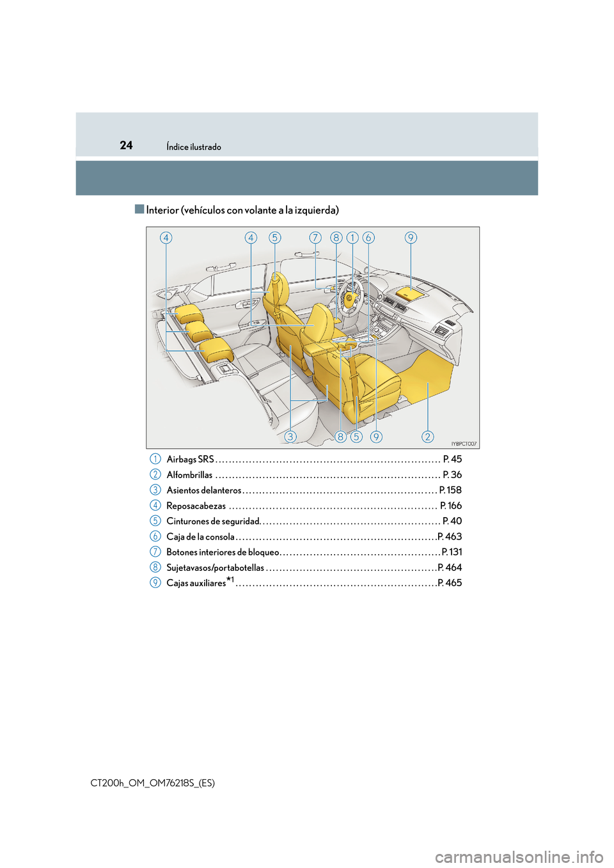Open the Alfombrillas page P. 36 link
The height and width of the screenshot is (868, 614).
click(x=452, y=474)
